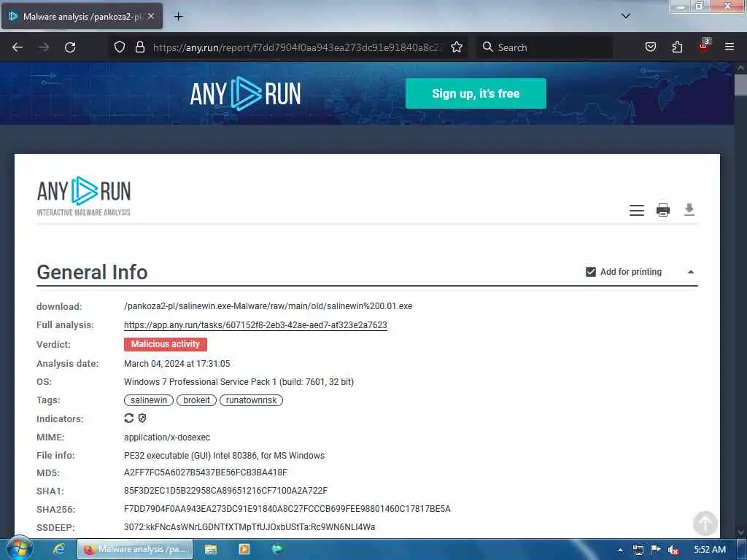This screenshot has height=560, width=747.
Task: Close the Malware analysis tab
Action: point(151,16)
